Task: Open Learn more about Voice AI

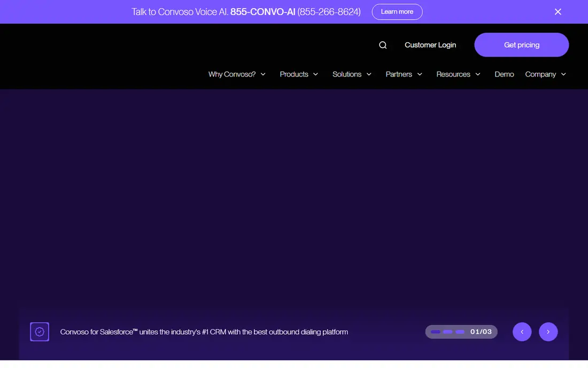Action: click(x=397, y=12)
